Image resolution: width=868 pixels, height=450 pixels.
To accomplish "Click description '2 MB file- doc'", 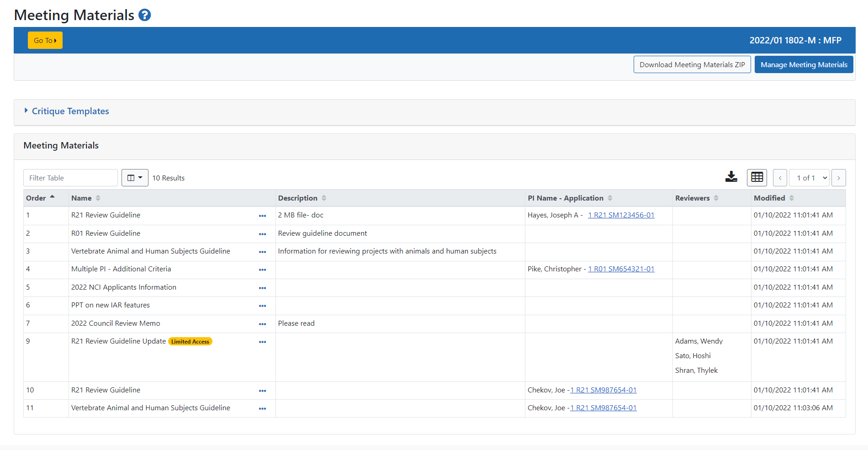I will point(301,215).
